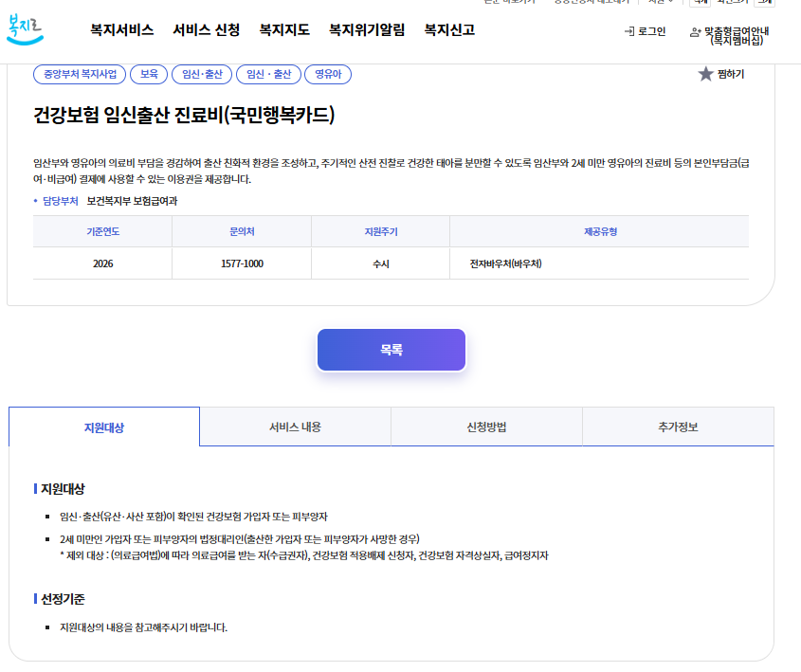
Task: Click the 문의처 column header
Action: tap(242, 232)
